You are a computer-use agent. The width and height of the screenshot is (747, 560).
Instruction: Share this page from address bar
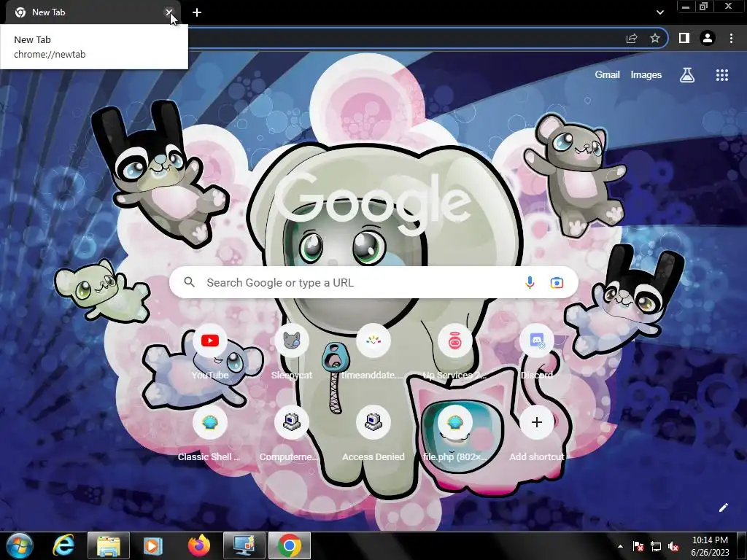632,38
